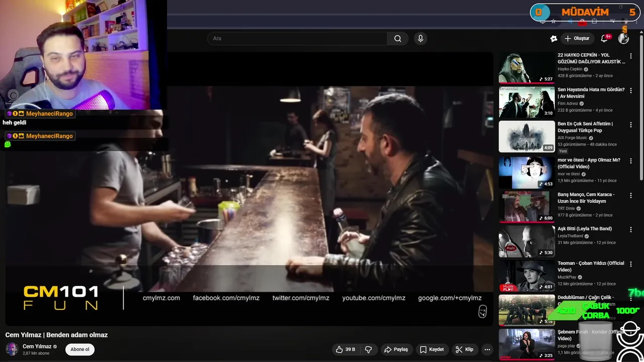The height and width of the screenshot is (362, 644).
Task: Click the star badge icon beside Oluştur
Action: pos(553,39)
